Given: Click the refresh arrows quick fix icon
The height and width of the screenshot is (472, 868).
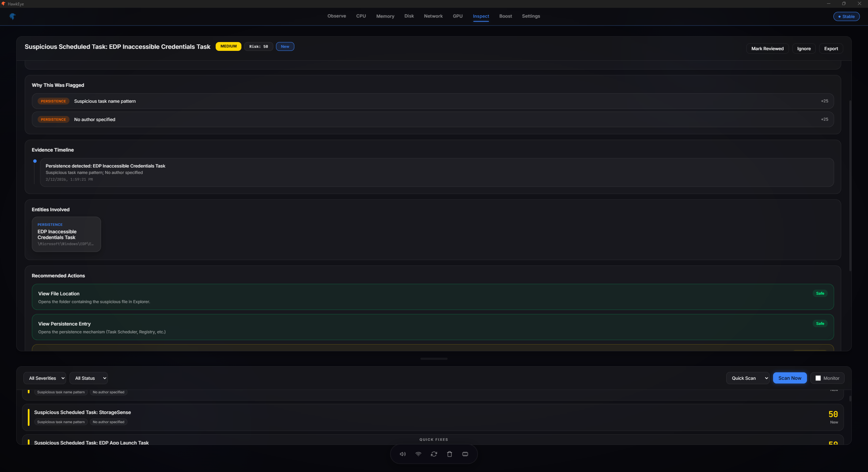Looking at the screenshot, I should tap(434, 454).
